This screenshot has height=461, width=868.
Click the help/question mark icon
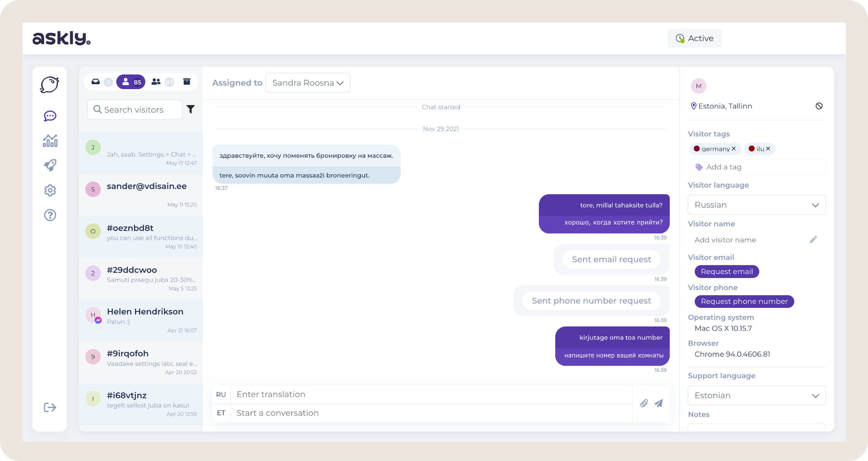50,215
